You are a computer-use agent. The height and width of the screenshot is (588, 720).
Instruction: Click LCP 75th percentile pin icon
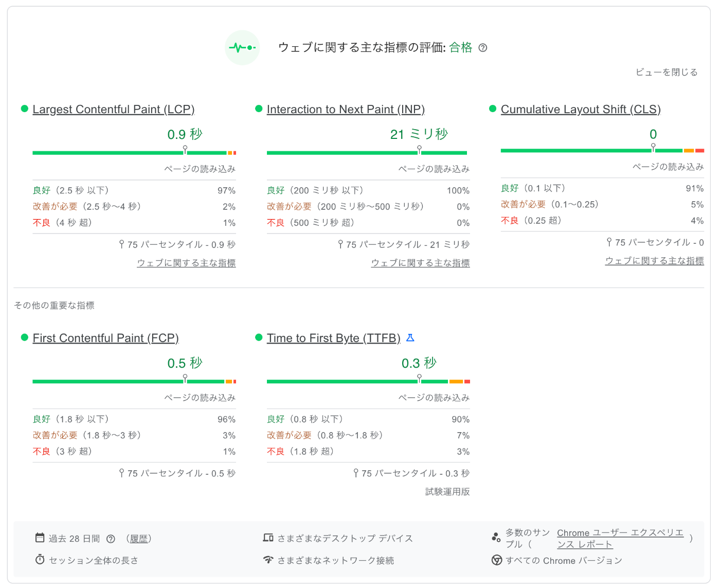[121, 244]
